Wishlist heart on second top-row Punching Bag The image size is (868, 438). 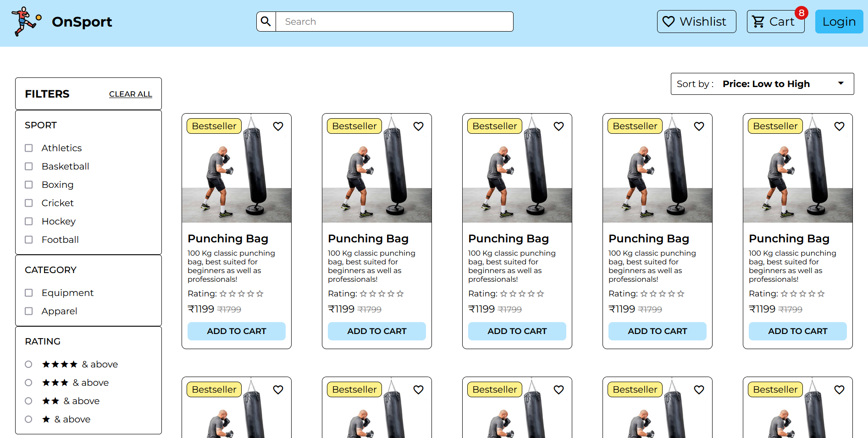click(x=418, y=126)
